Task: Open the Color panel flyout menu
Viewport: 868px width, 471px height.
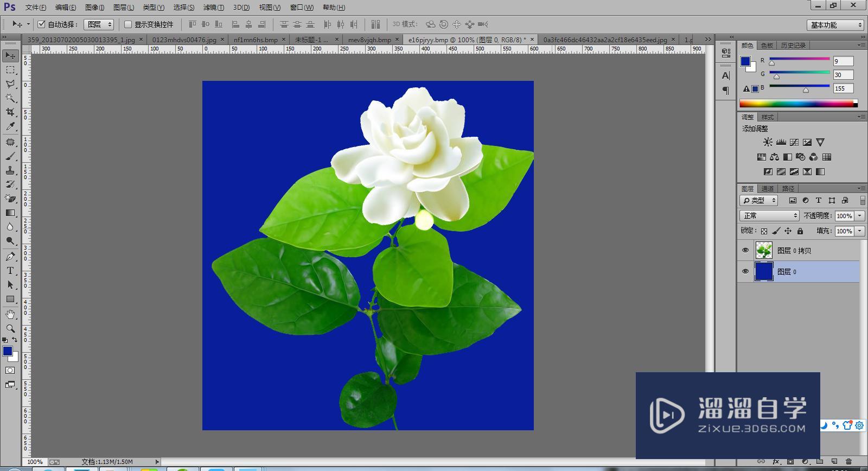Action: point(861,45)
